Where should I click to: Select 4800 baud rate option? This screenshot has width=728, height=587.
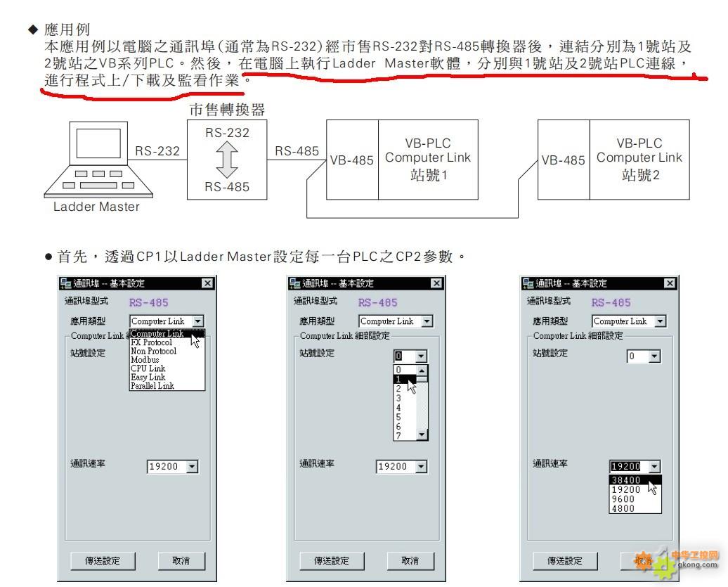click(623, 508)
